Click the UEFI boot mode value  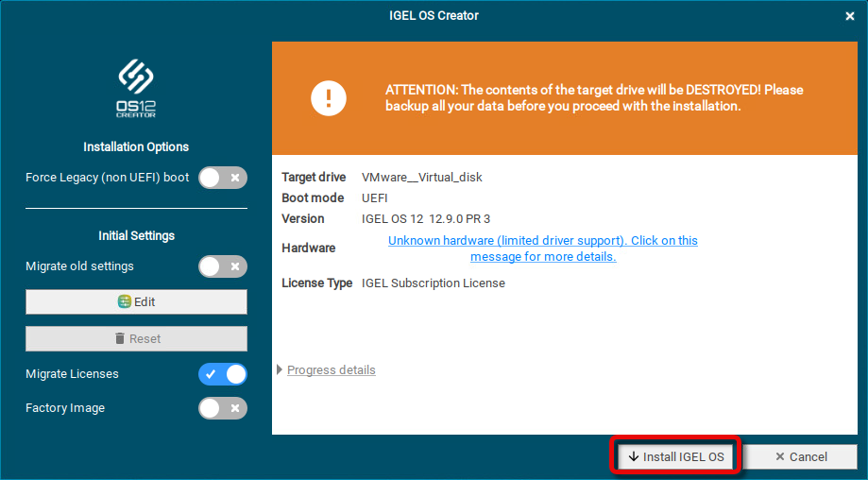pos(375,197)
